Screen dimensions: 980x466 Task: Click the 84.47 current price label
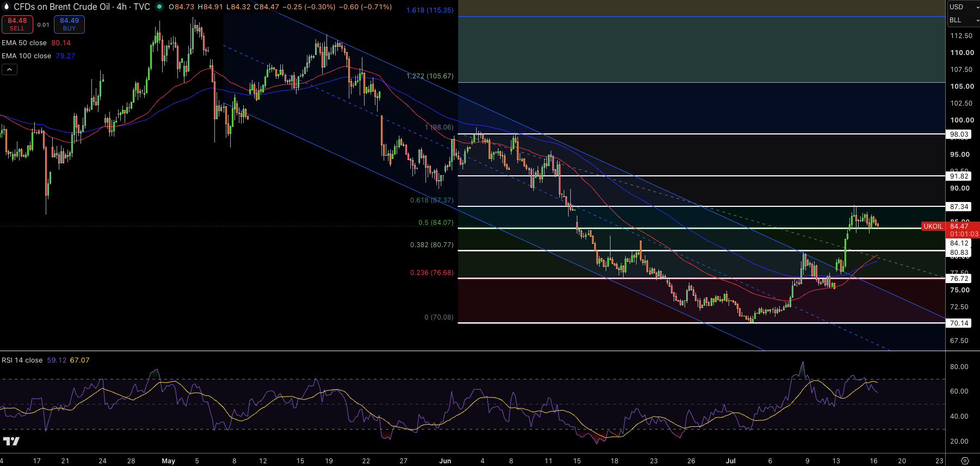959,226
